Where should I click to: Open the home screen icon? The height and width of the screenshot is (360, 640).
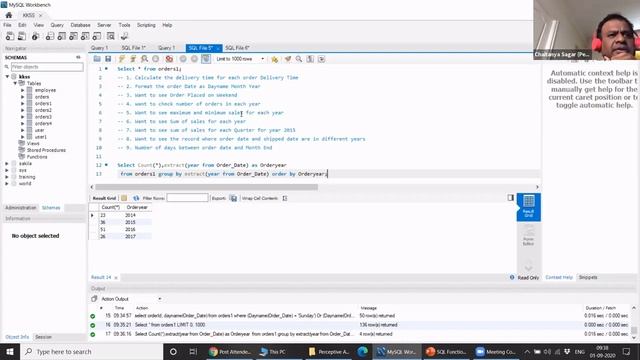(x=9, y=15)
